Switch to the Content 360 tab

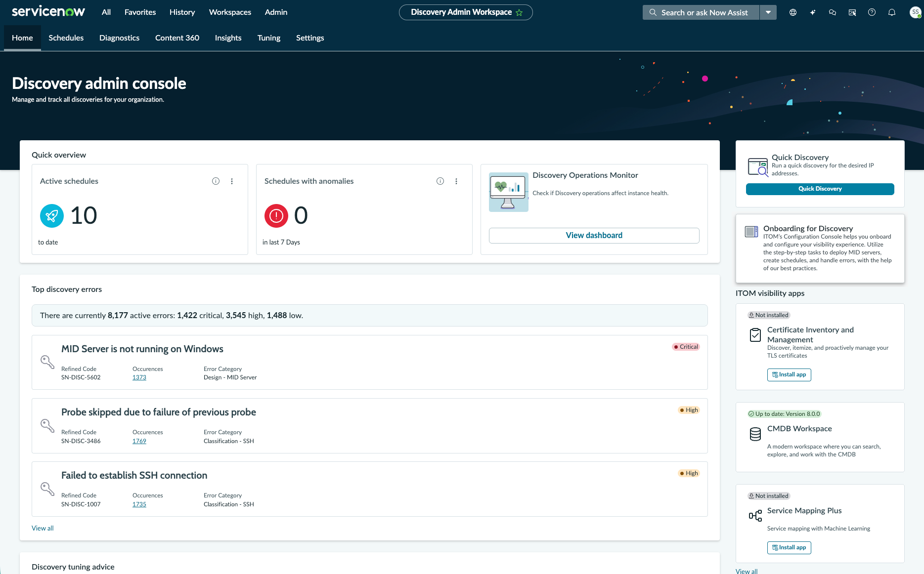tap(177, 38)
